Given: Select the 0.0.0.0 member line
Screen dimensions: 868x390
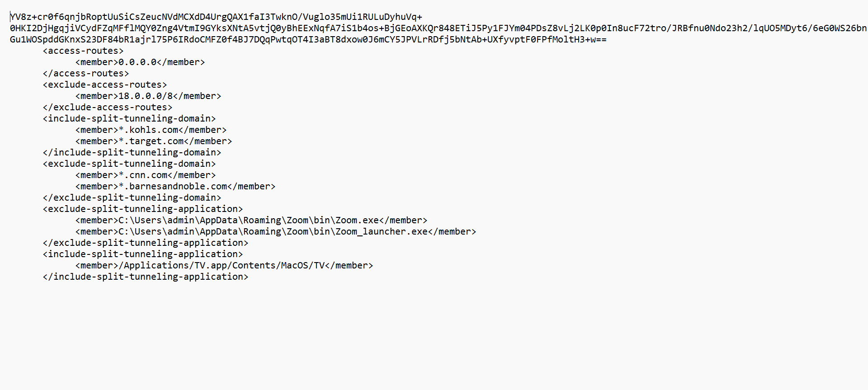Looking at the screenshot, I should 140,62.
